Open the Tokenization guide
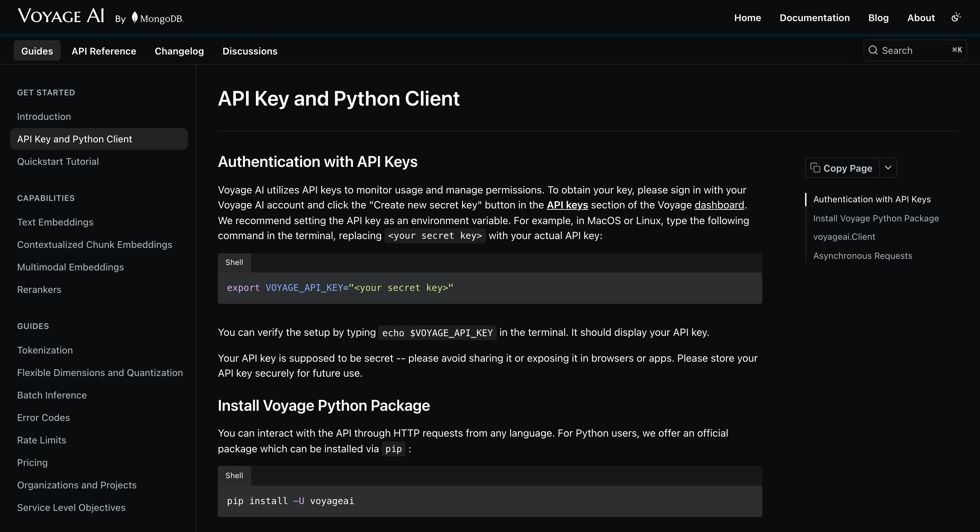Screen dimensions: 980x532 click(45, 350)
